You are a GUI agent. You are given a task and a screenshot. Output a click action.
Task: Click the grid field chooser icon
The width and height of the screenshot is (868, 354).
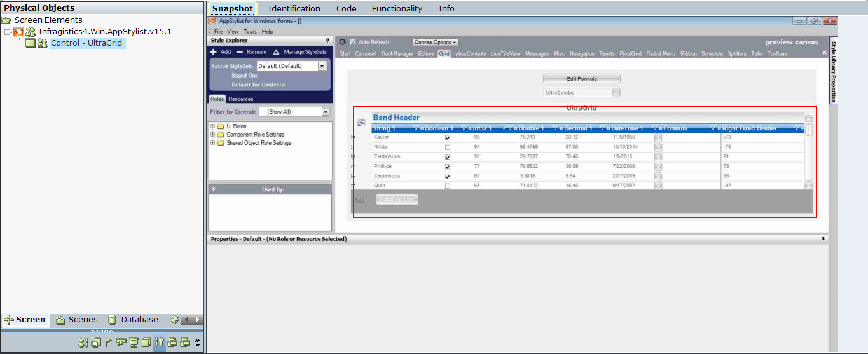point(361,122)
